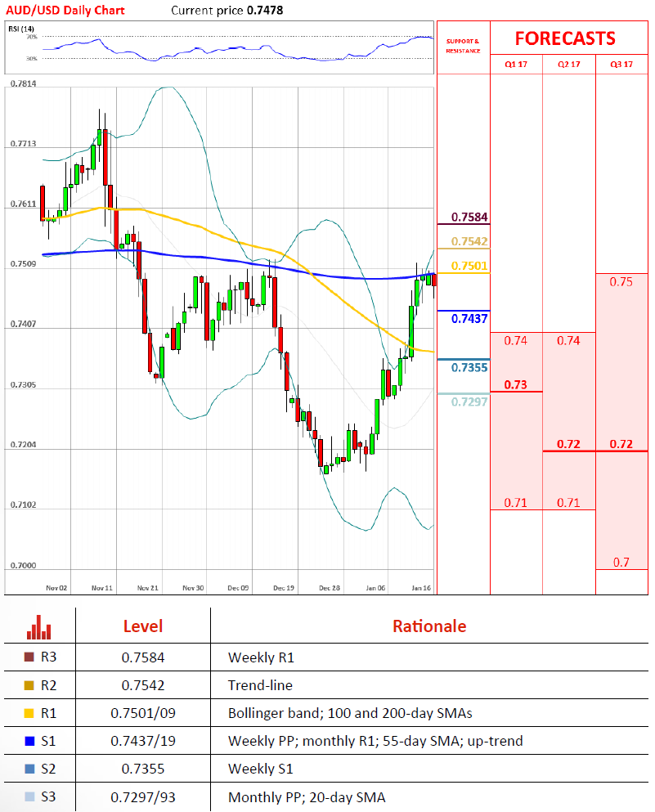Click the 0.7509 price axis label
The height and width of the screenshot is (812, 655).
click(x=23, y=264)
